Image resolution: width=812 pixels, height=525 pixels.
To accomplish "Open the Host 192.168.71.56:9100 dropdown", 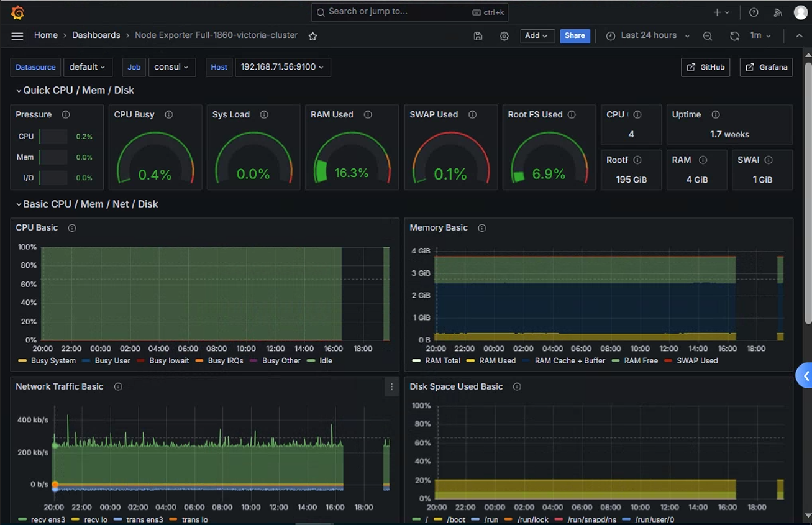I will tap(283, 67).
